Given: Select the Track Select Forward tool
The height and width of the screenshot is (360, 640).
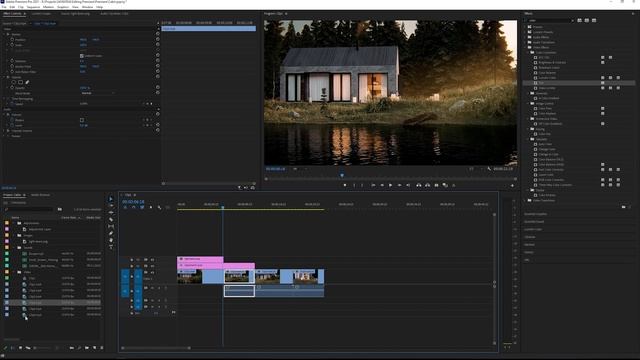Looking at the screenshot, I should [111, 206].
